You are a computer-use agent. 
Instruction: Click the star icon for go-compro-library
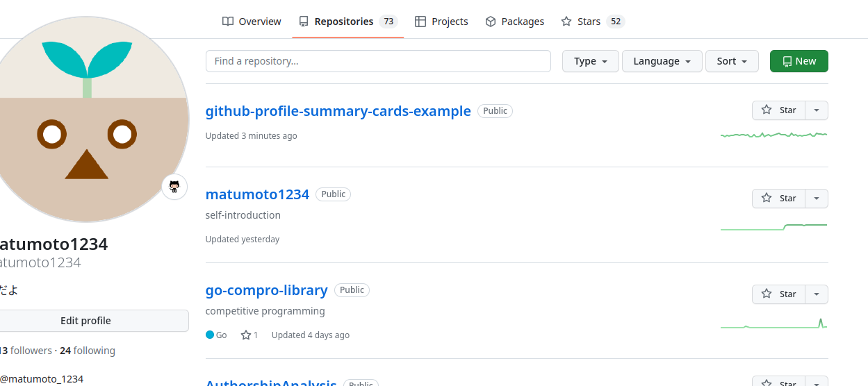coord(767,294)
